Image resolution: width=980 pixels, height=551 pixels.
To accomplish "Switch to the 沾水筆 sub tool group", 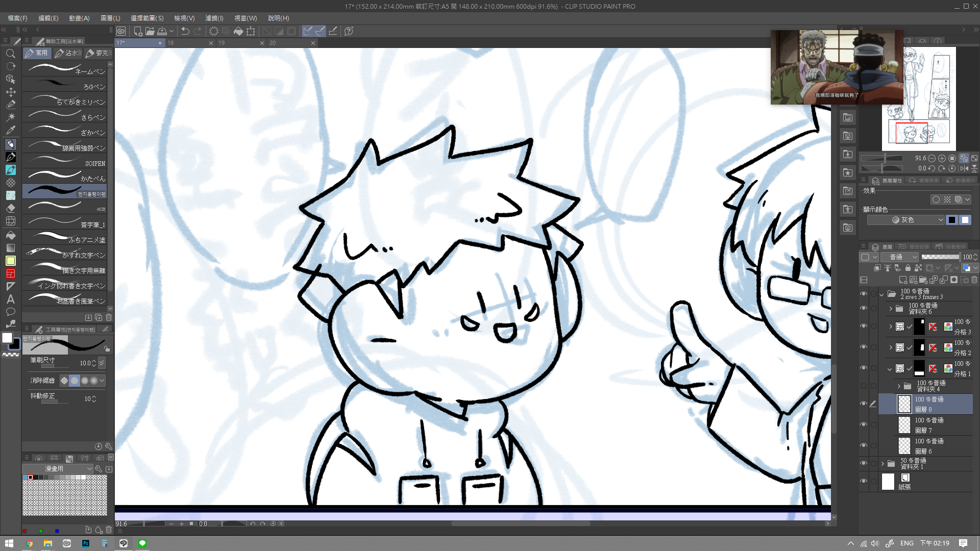I will point(67,53).
